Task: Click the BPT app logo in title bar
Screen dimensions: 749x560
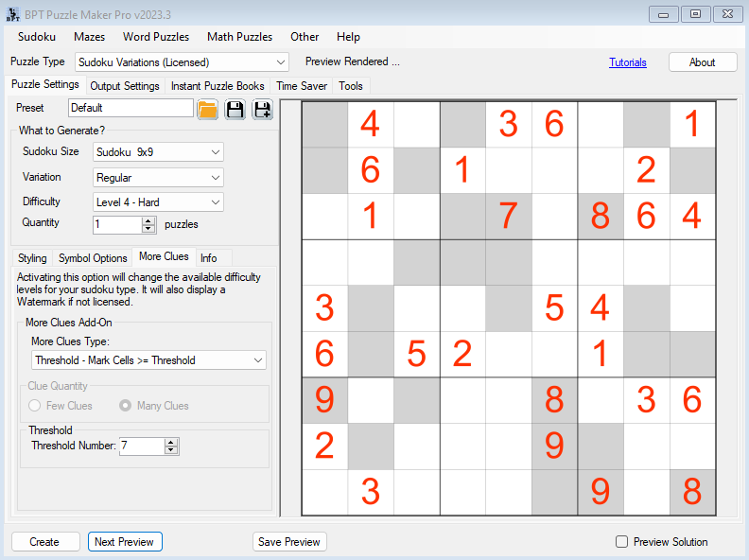Action: 12,13
